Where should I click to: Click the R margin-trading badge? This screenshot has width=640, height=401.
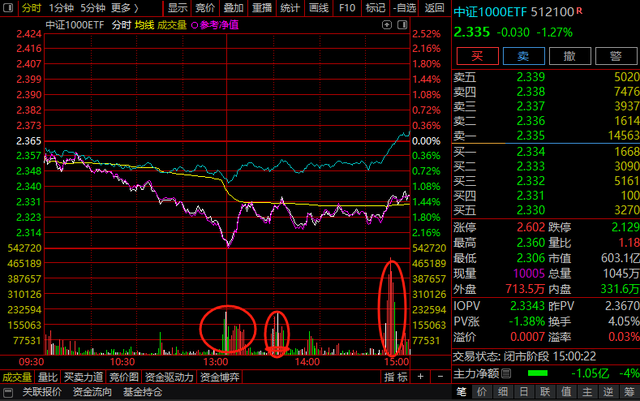(579, 11)
